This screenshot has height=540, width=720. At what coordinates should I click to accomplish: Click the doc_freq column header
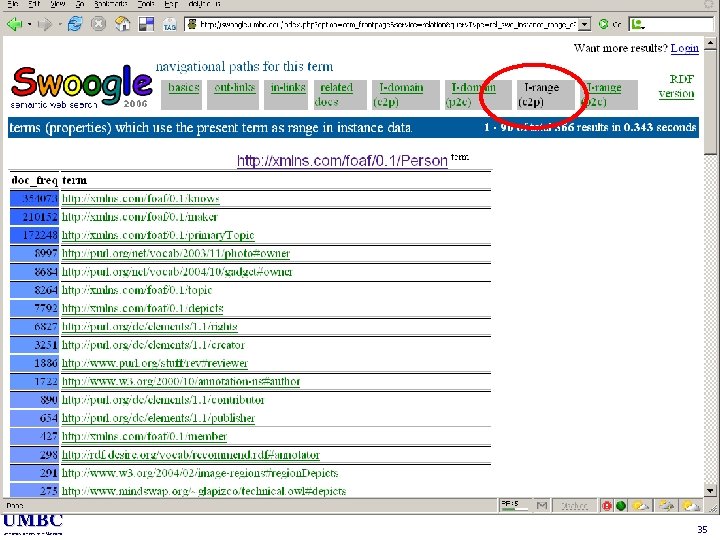tap(34, 180)
